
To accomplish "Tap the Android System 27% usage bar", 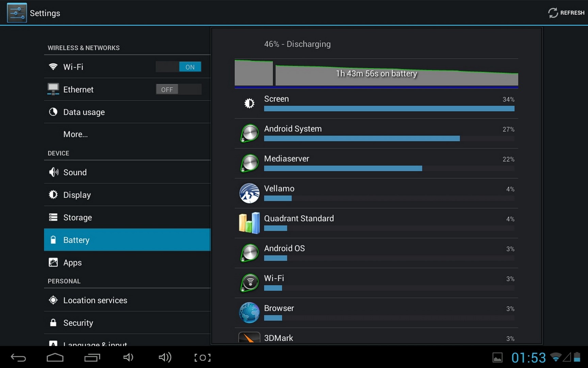I will pyautogui.click(x=389, y=139).
